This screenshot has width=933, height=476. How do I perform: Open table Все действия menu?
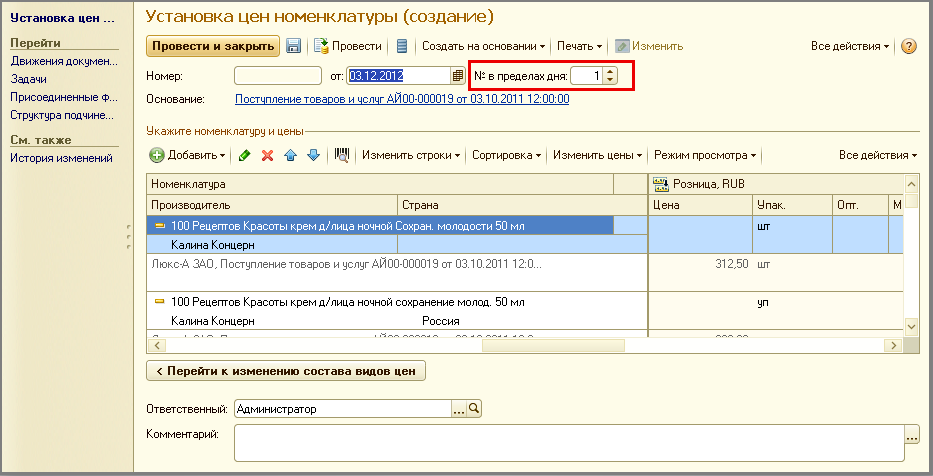pos(878,155)
